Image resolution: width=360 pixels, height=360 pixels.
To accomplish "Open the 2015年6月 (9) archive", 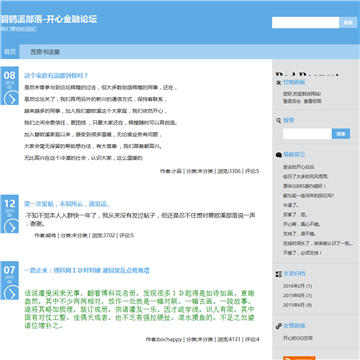I will point(297,305).
